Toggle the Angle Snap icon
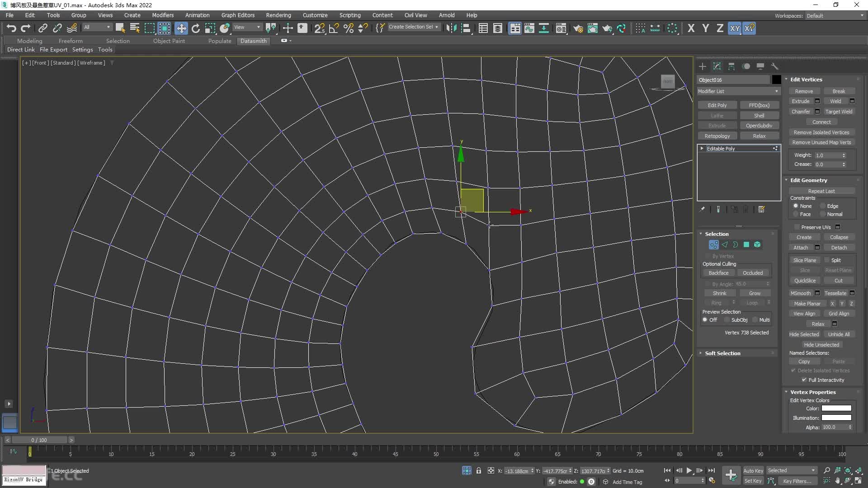 coord(334,28)
